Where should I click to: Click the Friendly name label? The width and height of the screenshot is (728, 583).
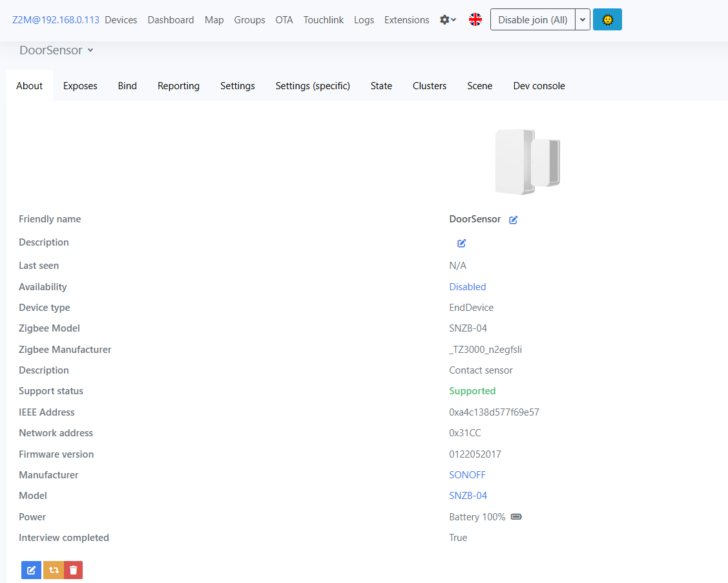click(50, 219)
